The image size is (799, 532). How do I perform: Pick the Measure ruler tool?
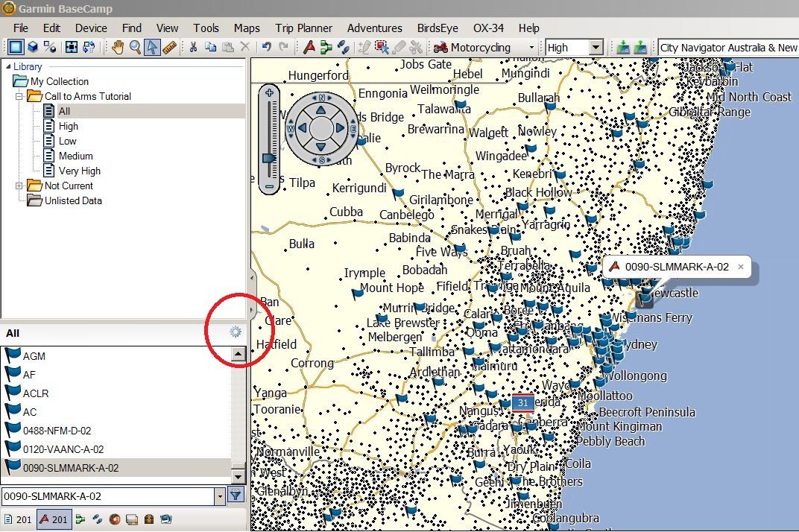(x=170, y=48)
